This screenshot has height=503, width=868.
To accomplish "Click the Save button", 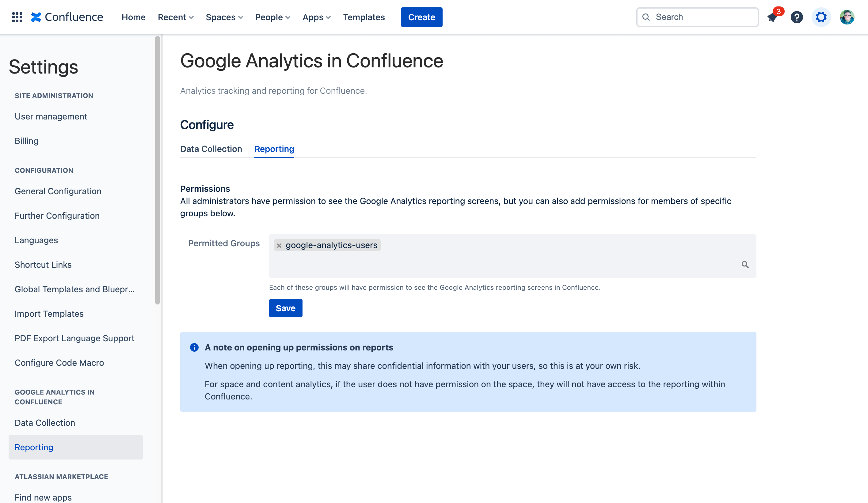I will coord(285,308).
